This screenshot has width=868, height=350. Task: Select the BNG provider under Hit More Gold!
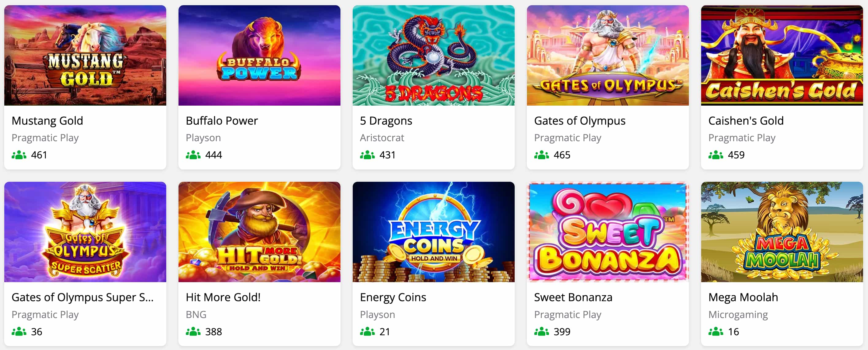[x=196, y=314]
